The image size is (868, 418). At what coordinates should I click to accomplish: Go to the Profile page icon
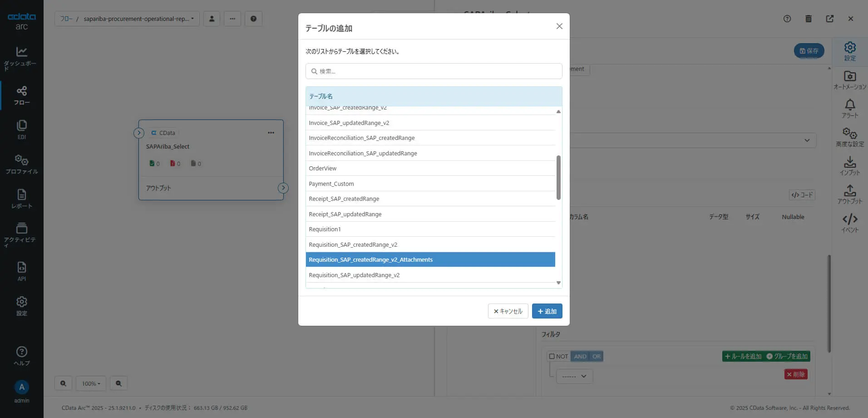(x=21, y=160)
